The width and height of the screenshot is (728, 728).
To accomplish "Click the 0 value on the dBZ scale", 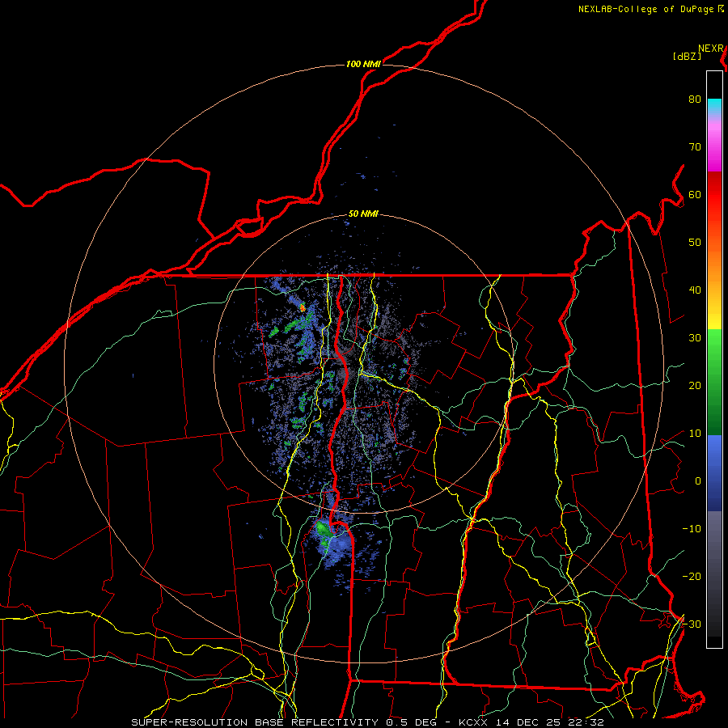I will click(698, 481).
